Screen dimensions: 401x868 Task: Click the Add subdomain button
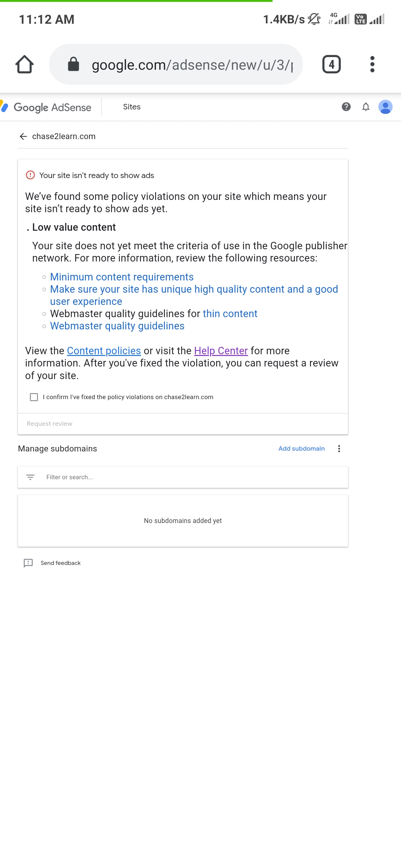[301, 448]
